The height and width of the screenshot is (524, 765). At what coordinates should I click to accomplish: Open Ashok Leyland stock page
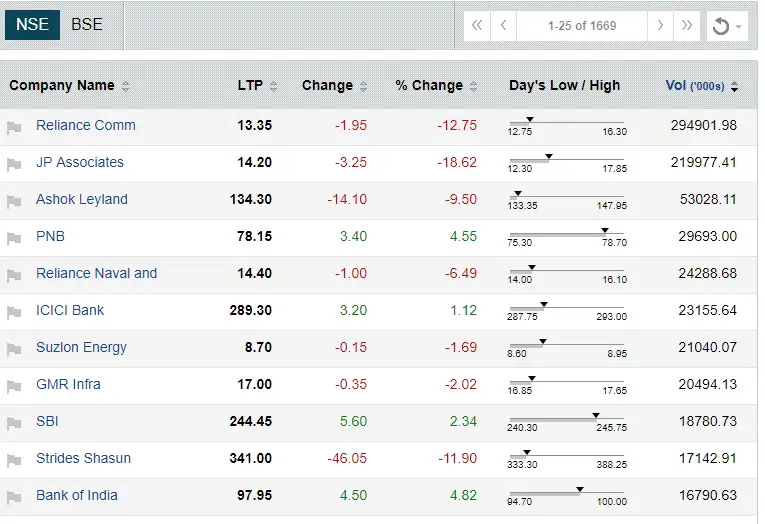pos(82,199)
